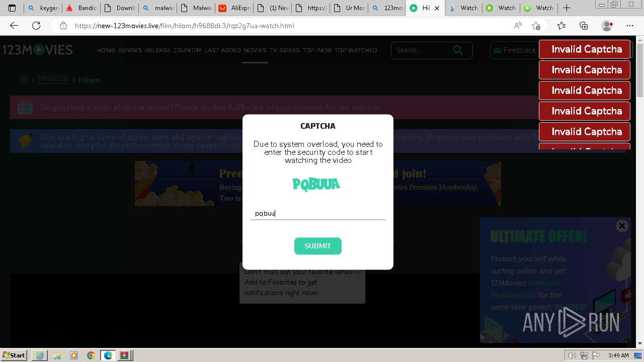The image size is (644, 362).
Task: Open the browser profile icon
Action: click(607, 26)
